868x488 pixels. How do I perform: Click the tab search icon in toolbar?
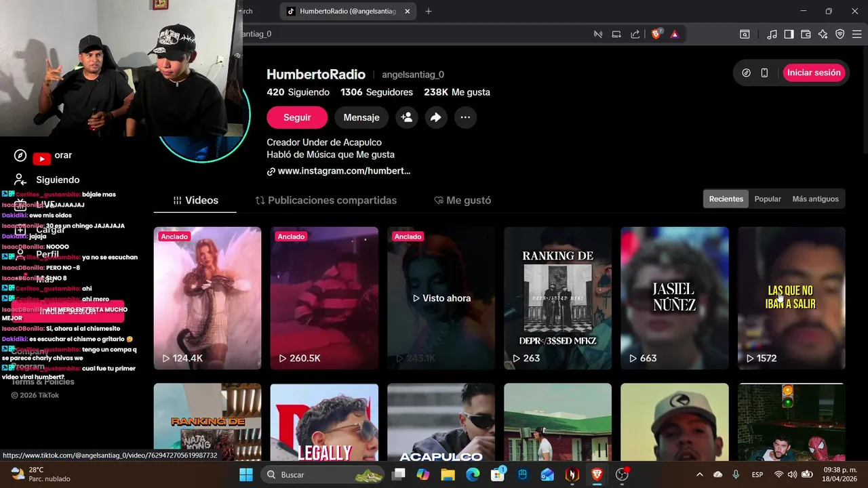click(x=745, y=34)
